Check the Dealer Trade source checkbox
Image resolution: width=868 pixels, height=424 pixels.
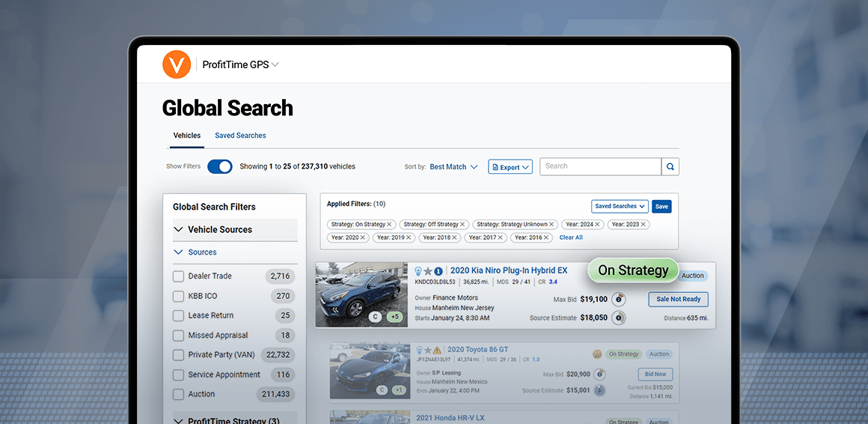pos(178,276)
